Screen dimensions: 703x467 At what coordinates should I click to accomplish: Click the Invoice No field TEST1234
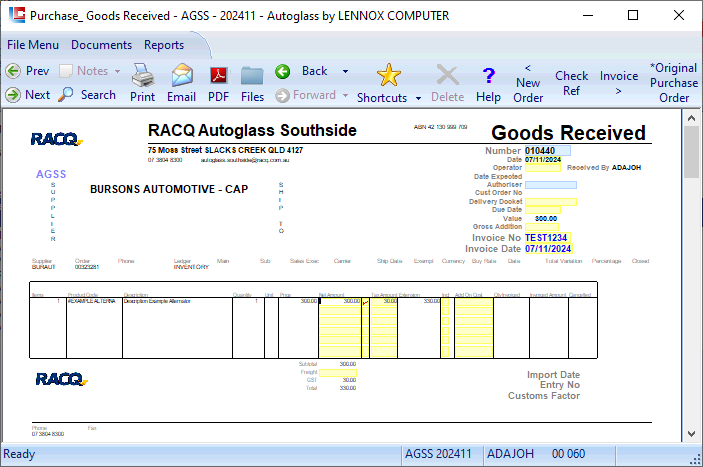pyautogui.click(x=547, y=238)
